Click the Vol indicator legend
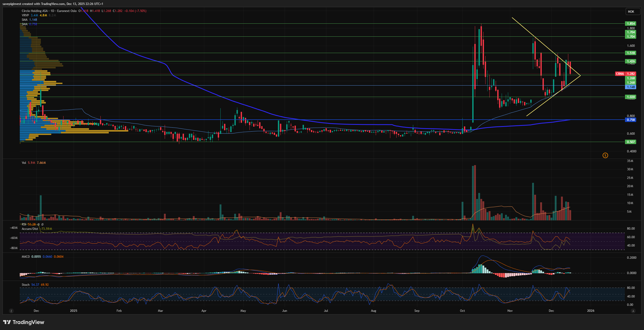644x330 pixels. (24, 163)
